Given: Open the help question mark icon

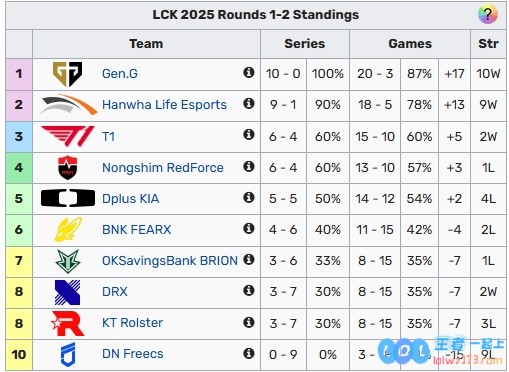Looking at the screenshot, I should click(488, 14).
